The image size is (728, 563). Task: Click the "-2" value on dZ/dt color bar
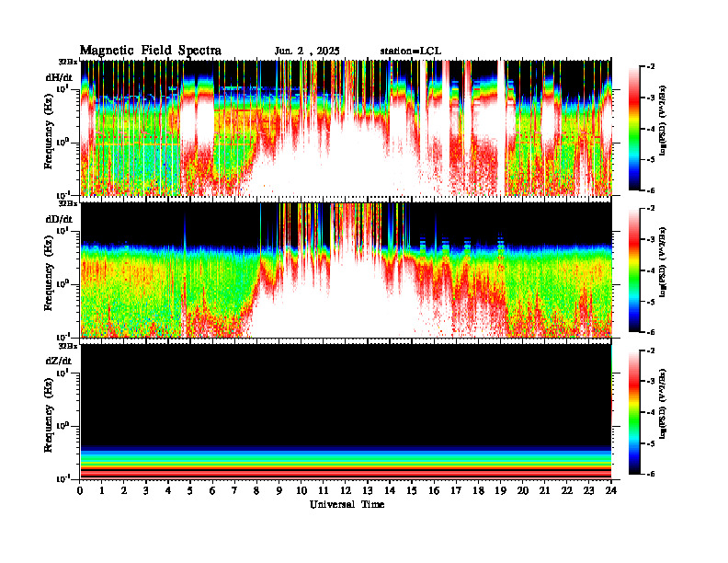(x=651, y=350)
